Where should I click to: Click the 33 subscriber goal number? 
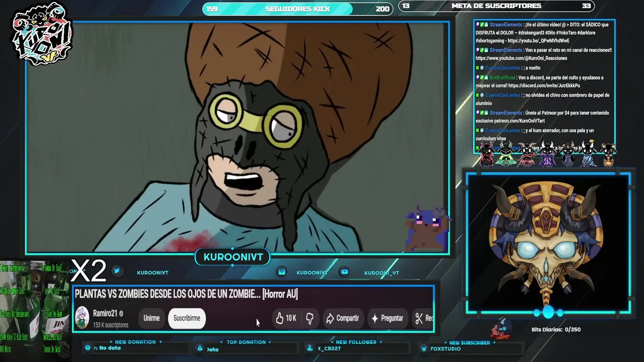coord(586,6)
